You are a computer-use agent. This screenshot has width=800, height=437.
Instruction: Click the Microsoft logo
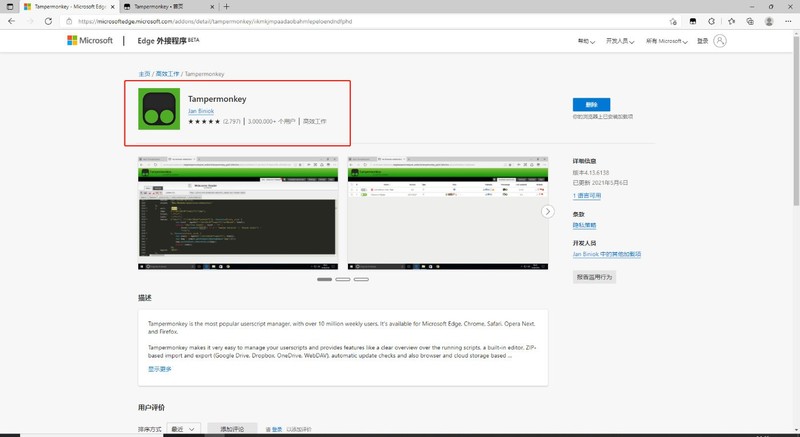point(90,40)
